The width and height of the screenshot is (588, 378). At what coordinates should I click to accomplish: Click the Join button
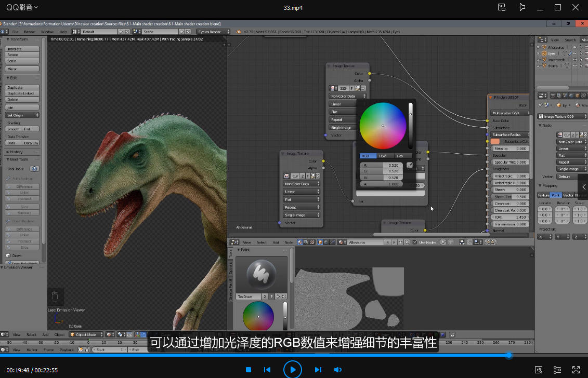(22, 107)
